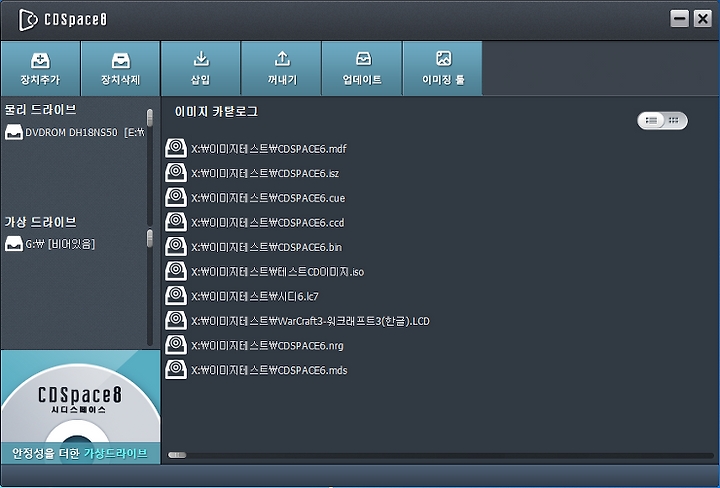Switch image catalog to list view
The height and width of the screenshot is (488, 720).
651,121
